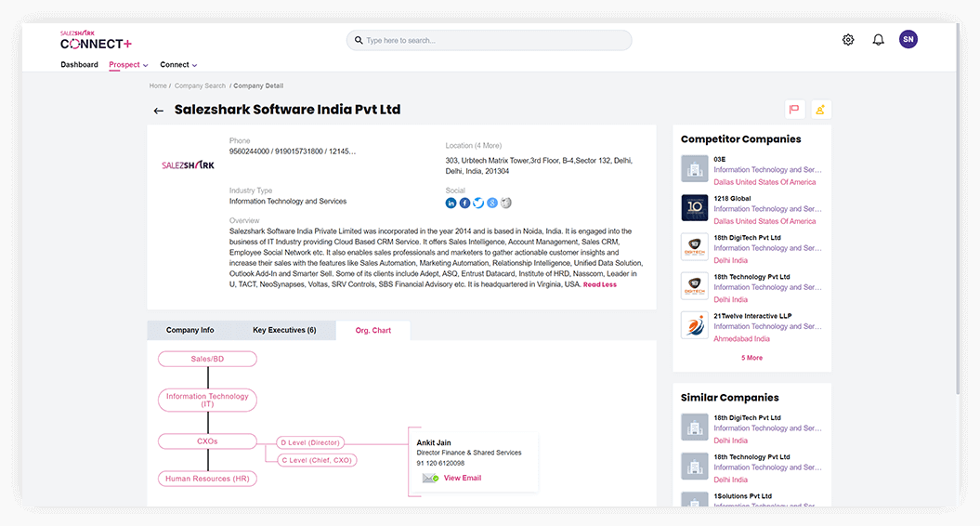Open 1218 Global competitor company name
980x526 pixels.
click(x=733, y=198)
